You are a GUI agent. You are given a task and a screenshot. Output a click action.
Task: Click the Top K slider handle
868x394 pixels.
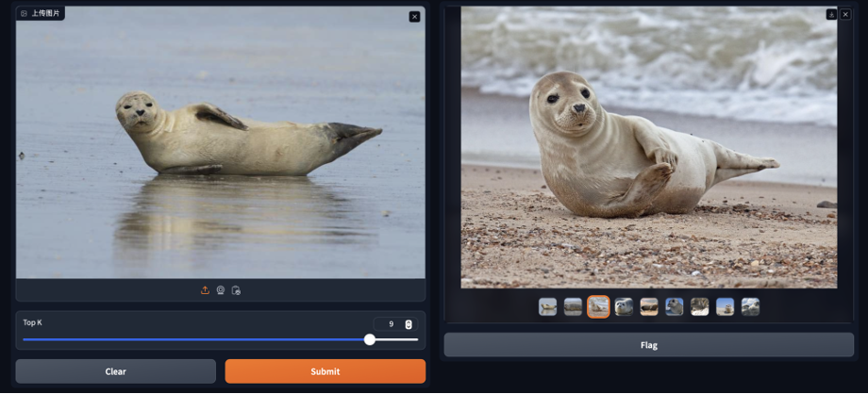coord(370,339)
